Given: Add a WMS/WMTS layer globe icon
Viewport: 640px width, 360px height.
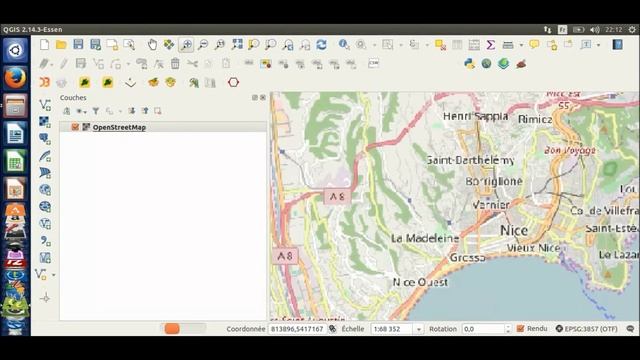Looking at the screenshot, I should tap(45, 190).
